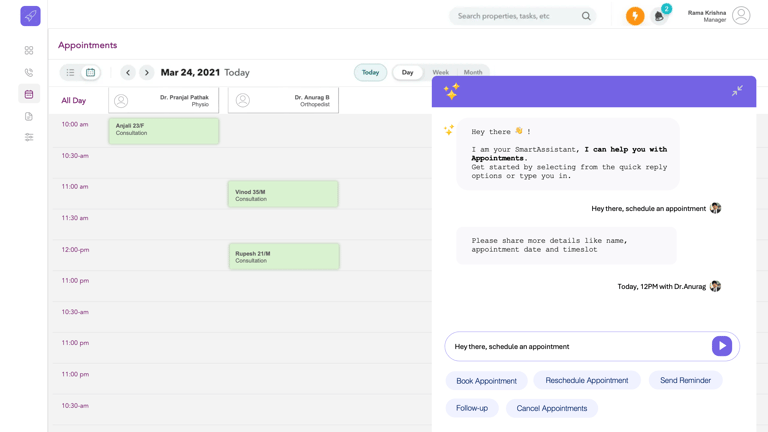
Task: Go to the previous day arrow
Action: point(128,72)
